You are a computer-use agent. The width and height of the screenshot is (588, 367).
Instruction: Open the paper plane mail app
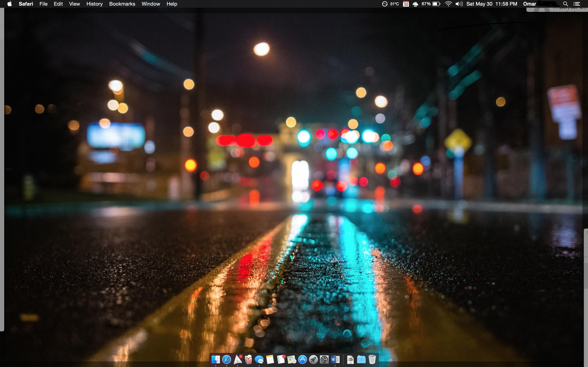[x=238, y=359]
